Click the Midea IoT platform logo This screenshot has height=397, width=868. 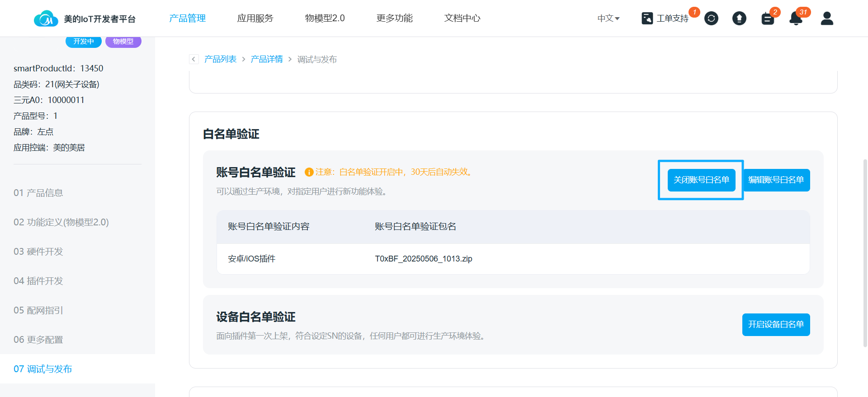click(46, 19)
